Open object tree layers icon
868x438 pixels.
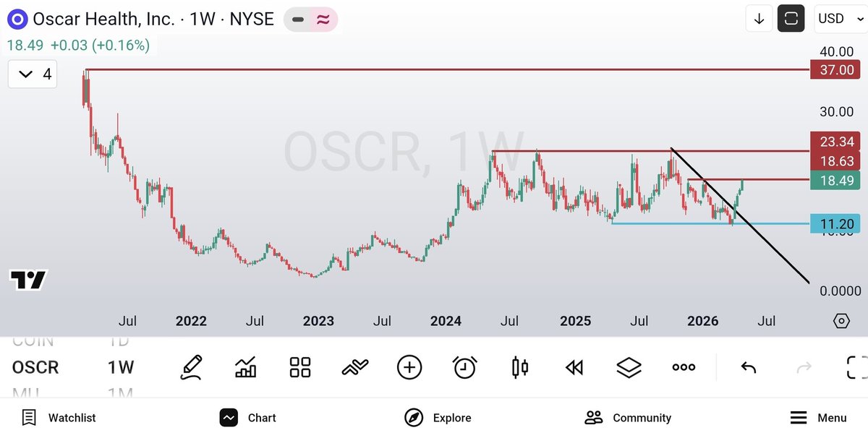[629, 367]
